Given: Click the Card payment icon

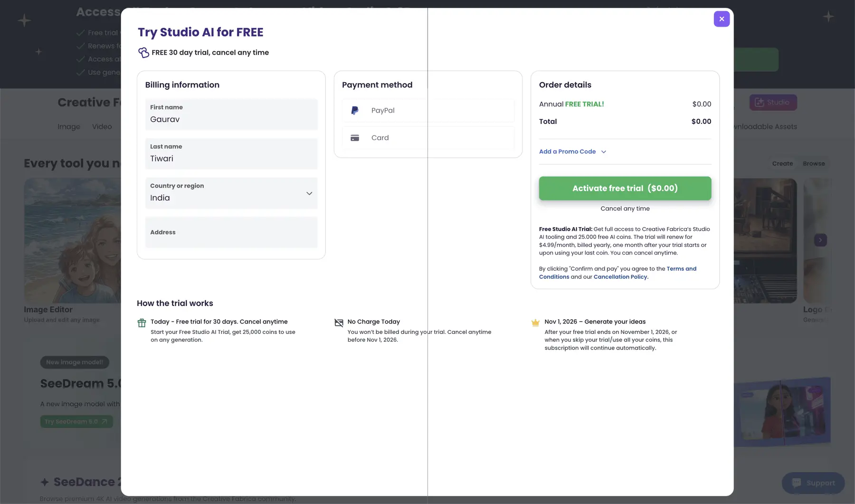Looking at the screenshot, I should 355,138.
